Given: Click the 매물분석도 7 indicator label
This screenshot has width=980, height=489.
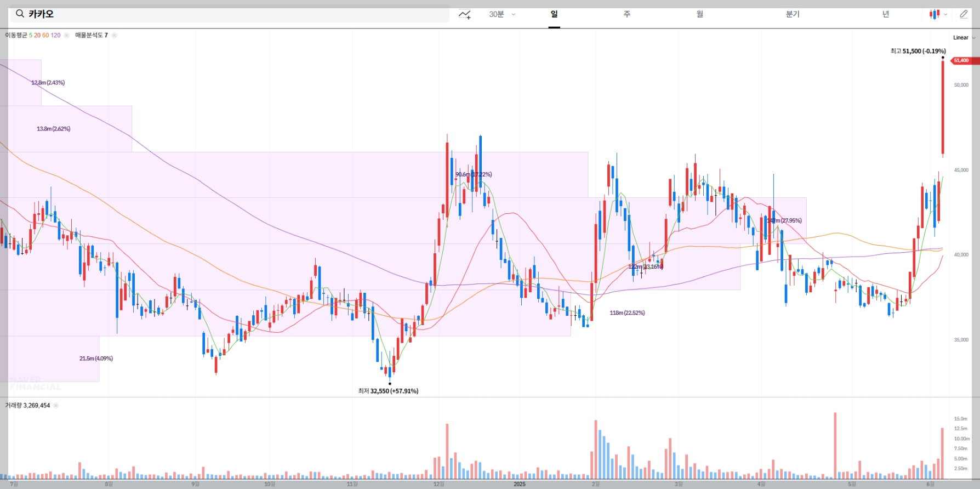Looking at the screenshot, I should pos(92,35).
